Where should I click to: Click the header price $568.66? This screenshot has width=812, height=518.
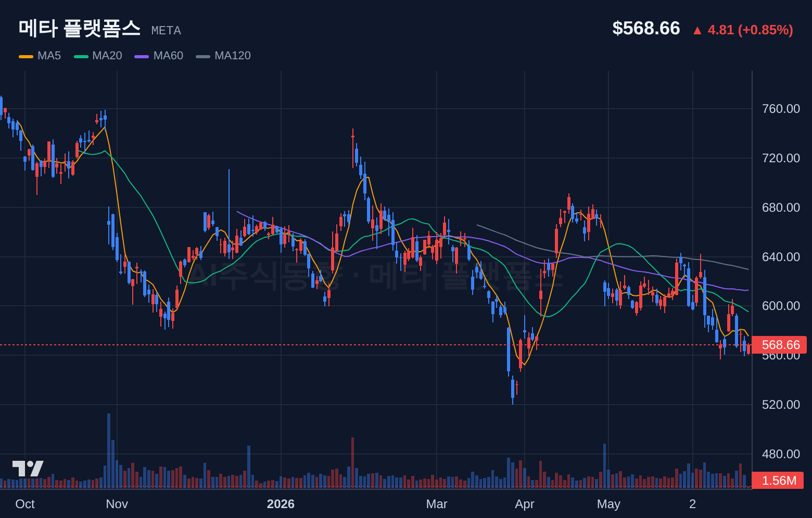click(646, 28)
